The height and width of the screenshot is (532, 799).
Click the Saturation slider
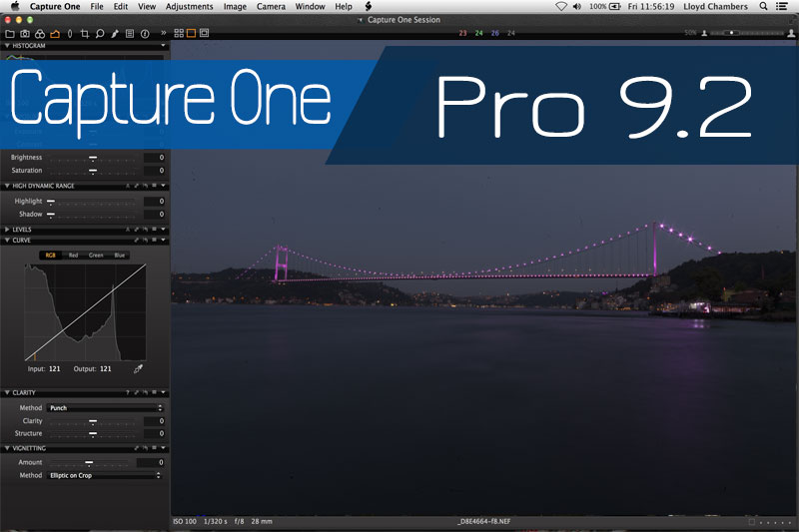(93, 171)
